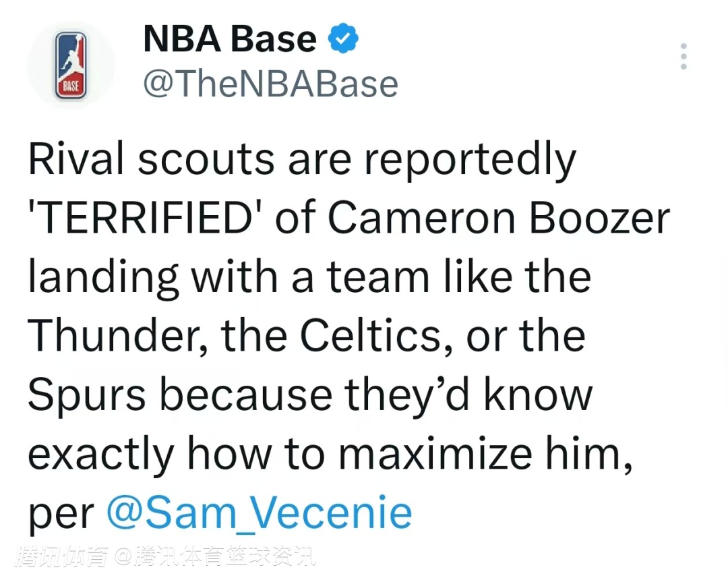Click the blue verified checkmark badge

point(343,40)
